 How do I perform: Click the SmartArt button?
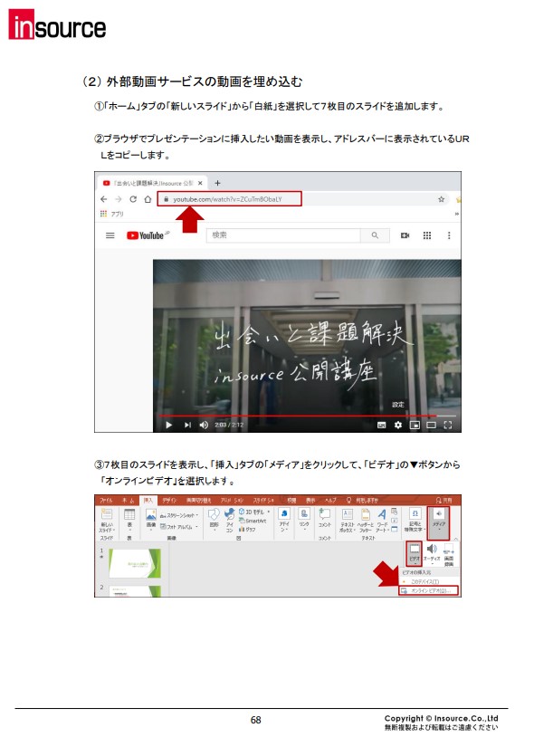click(x=253, y=521)
